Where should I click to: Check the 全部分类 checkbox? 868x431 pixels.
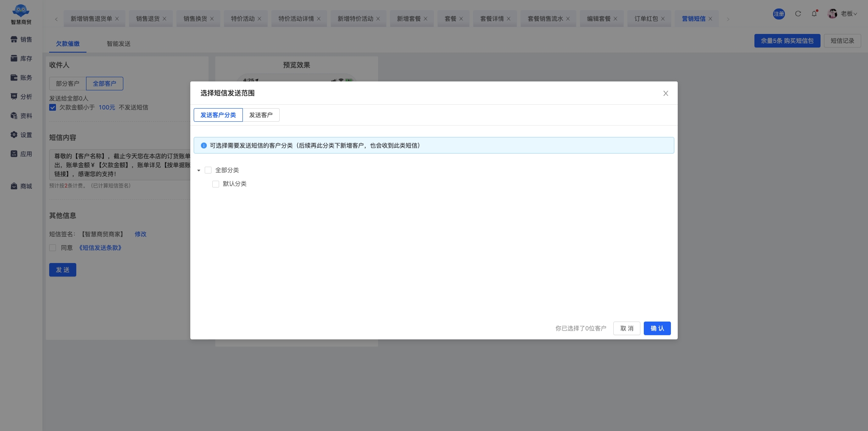pos(208,170)
